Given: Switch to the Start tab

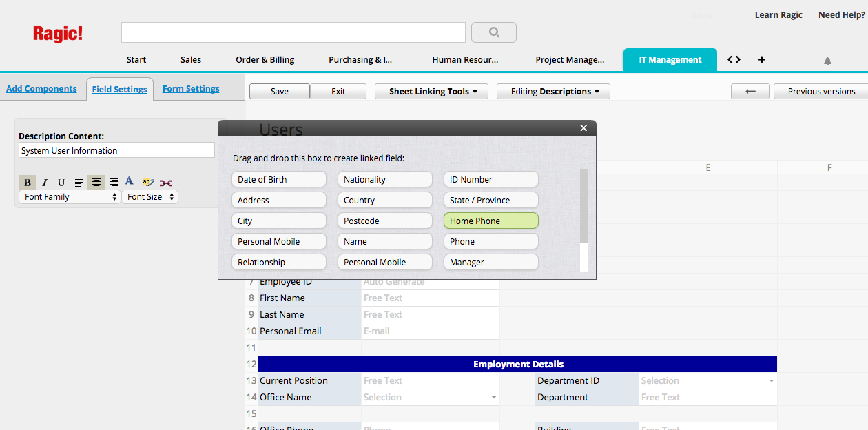Looking at the screenshot, I should (136, 60).
